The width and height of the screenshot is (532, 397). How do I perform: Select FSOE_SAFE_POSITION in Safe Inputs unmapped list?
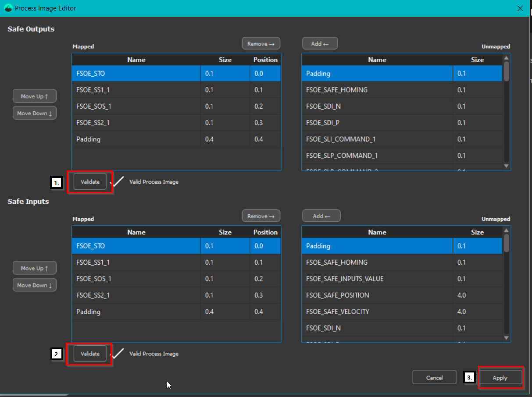pos(377,295)
